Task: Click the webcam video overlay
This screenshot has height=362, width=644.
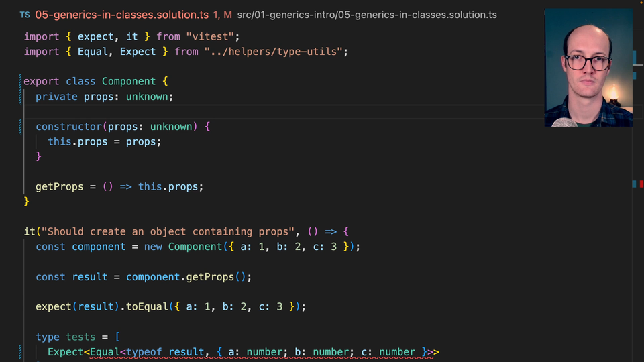Action: coord(588,67)
